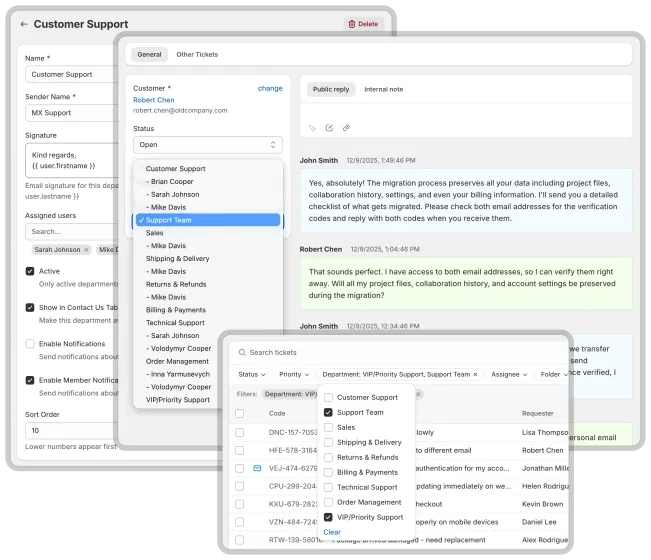Select all tickets with header checkbox
651x560 pixels.
[240, 413]
